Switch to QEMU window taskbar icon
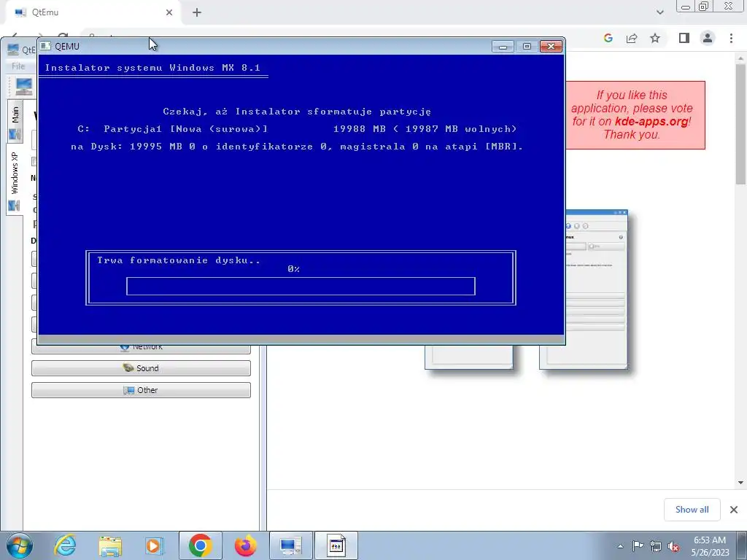The image size is (747, 560). pyautogui.click(x=336, y=545)
